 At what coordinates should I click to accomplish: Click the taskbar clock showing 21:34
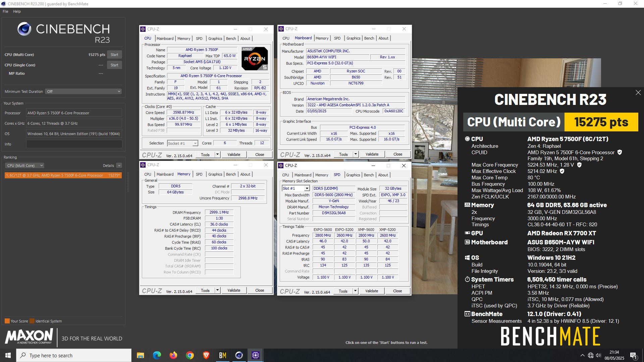click(x=614, y=355)
